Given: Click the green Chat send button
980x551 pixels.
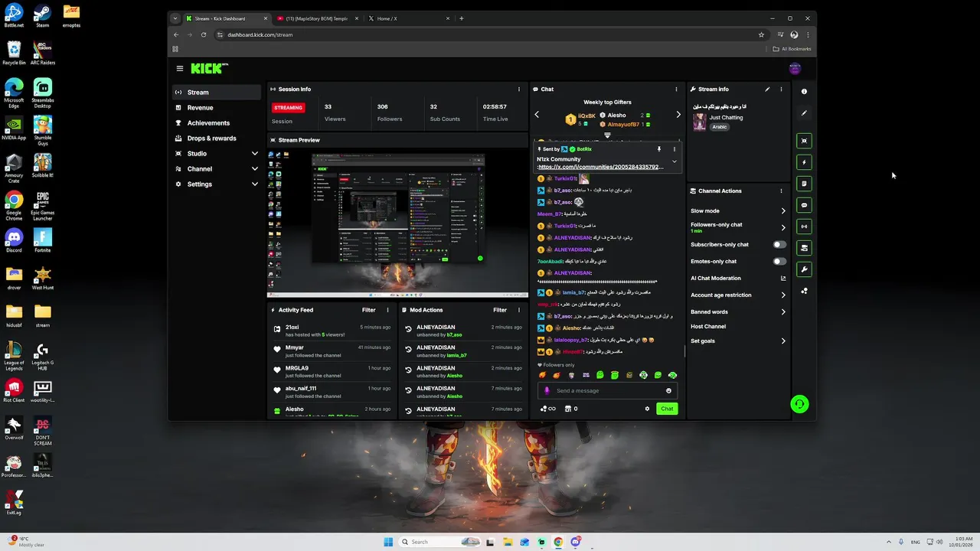Looking at the screenshot, I should (x=667, y=409).
